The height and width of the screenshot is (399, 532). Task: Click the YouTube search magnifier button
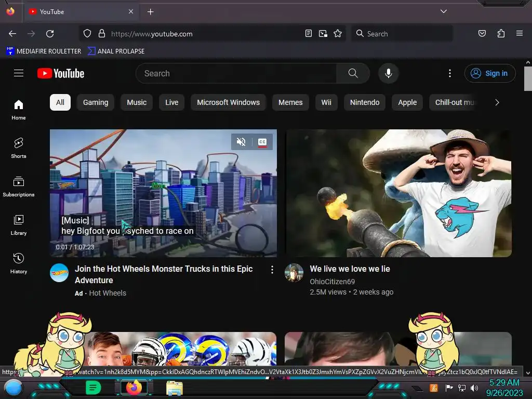point(353,73)
